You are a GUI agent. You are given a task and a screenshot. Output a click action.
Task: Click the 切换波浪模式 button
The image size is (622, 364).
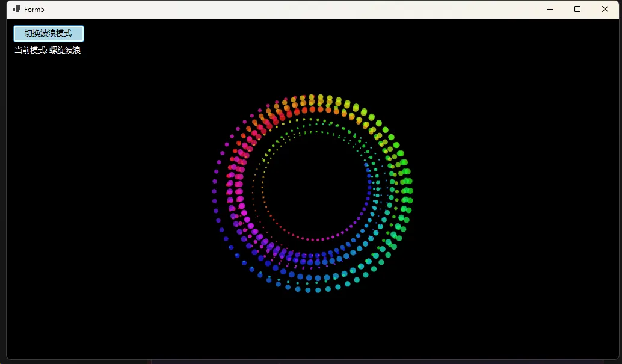tap(48, 34)
